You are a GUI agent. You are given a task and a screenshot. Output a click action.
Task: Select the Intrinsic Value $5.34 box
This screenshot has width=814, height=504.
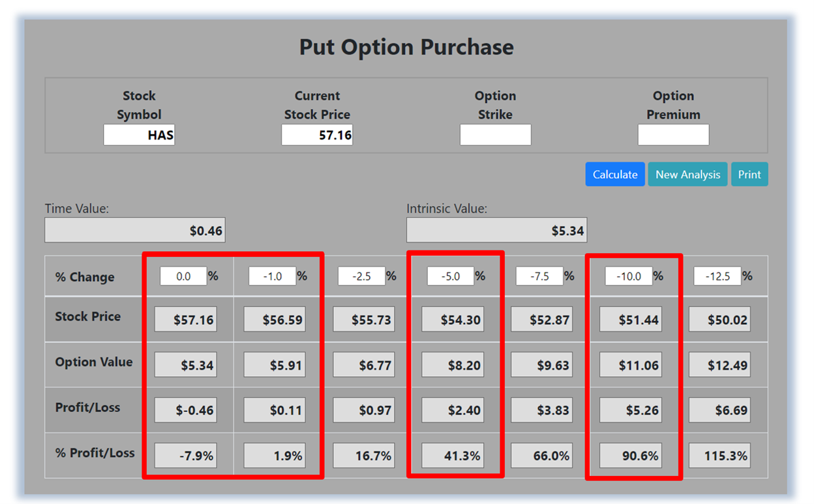tap(496, 230)
